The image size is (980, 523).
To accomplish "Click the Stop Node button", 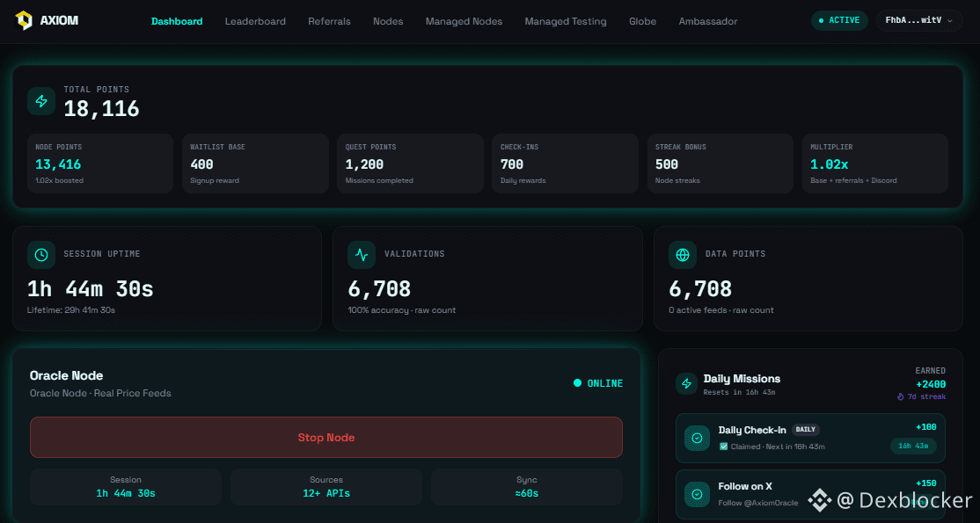I will tap(326, 438).
